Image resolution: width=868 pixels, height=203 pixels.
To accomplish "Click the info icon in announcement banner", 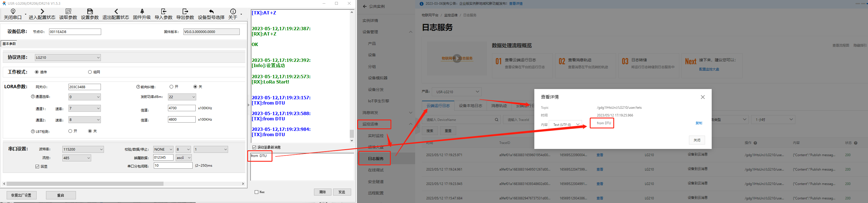I will click(x=421, y=4).
